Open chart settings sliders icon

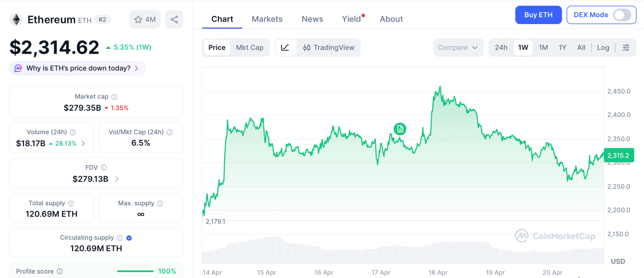[626, 47]
